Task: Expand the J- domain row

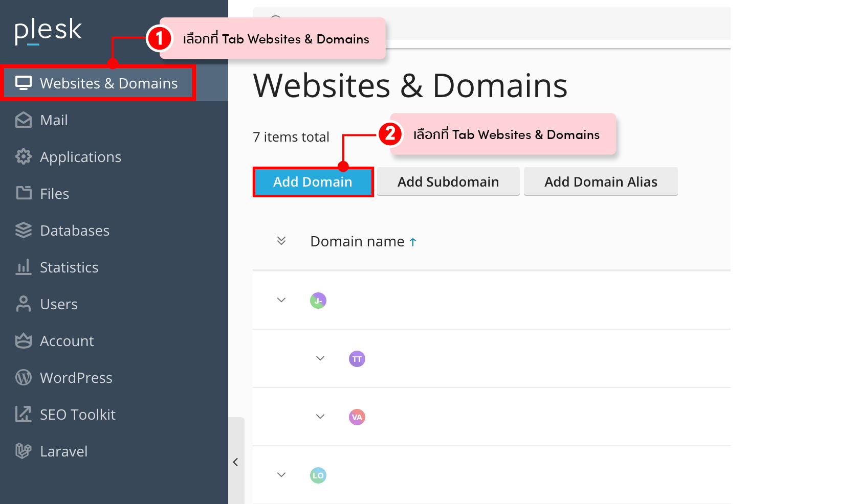Action: tap(281, 300)
